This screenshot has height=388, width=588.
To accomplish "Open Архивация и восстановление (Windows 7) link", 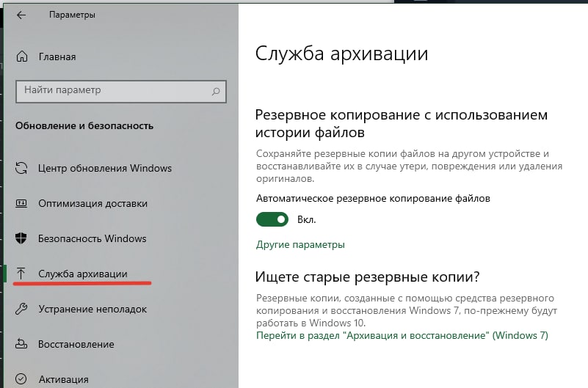I will tap(402, 335).
